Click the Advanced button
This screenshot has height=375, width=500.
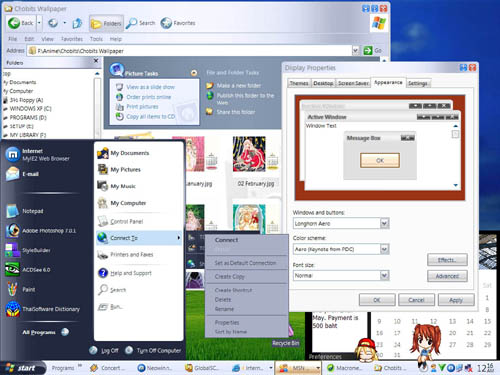pos(447,276)
